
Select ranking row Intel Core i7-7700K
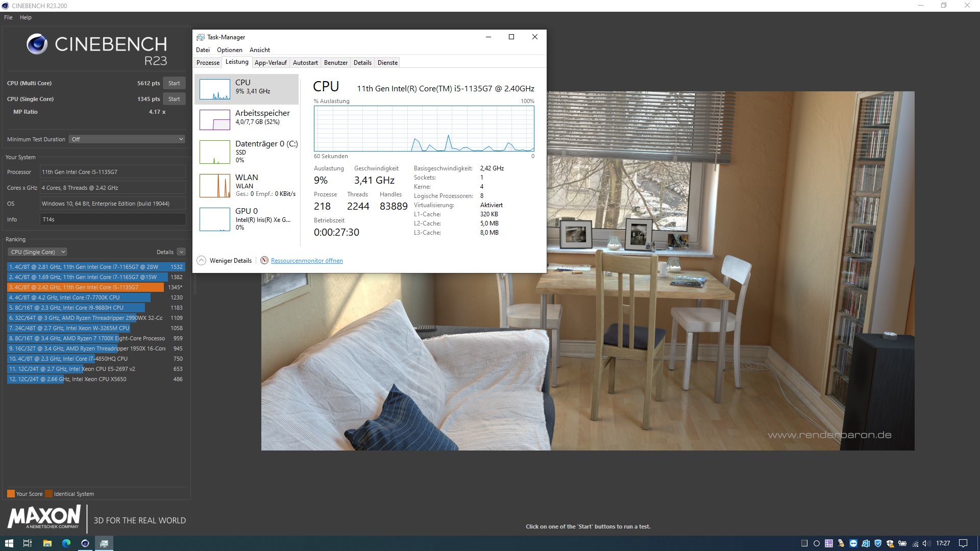pos(95,297)
